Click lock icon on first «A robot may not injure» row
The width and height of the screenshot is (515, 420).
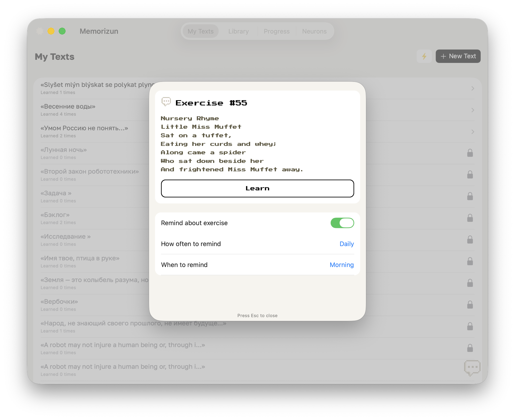coord(470,348)
